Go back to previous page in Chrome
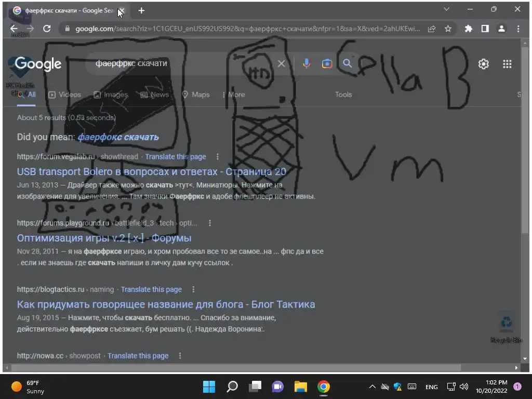The height and width of the screenshot is (399, 532). (x=14, y=29)
